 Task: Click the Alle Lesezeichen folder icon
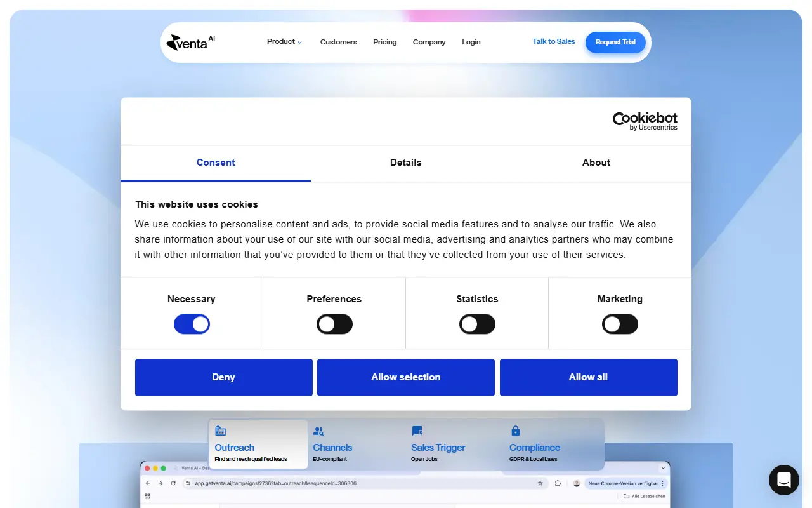tap(627, 496)
